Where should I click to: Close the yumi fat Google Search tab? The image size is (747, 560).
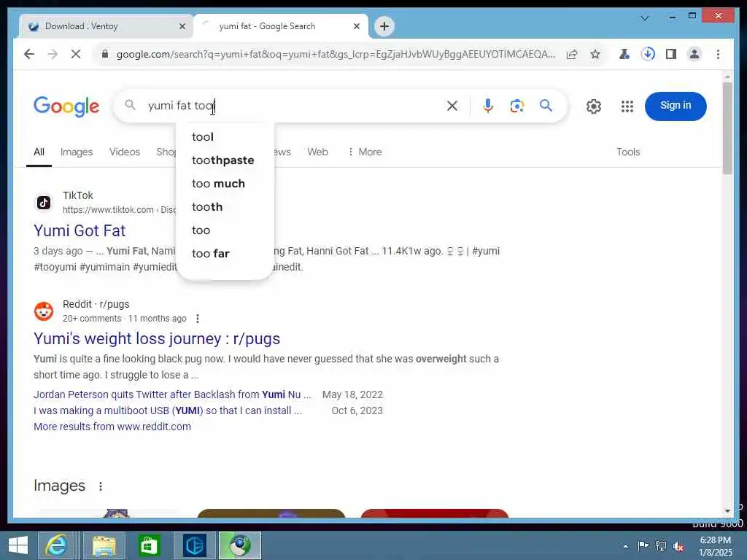(356, 27)
